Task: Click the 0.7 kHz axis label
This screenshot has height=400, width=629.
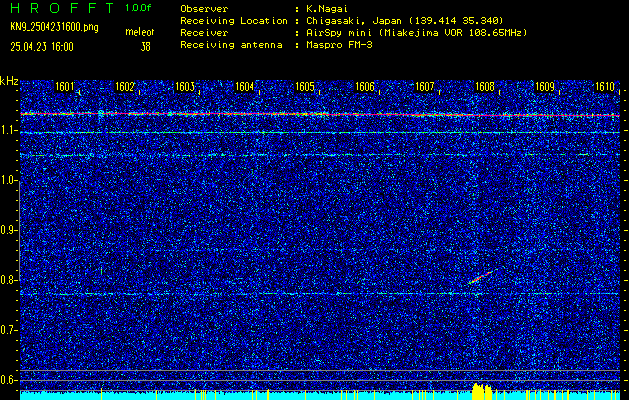Action: tap(7, 330)
